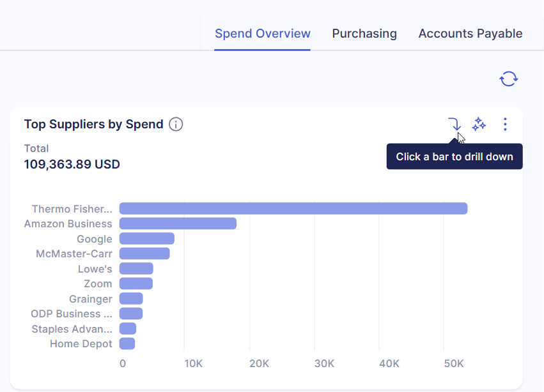Click the Staples Advantage bar

pyautogui.click(x=128, y=329)
